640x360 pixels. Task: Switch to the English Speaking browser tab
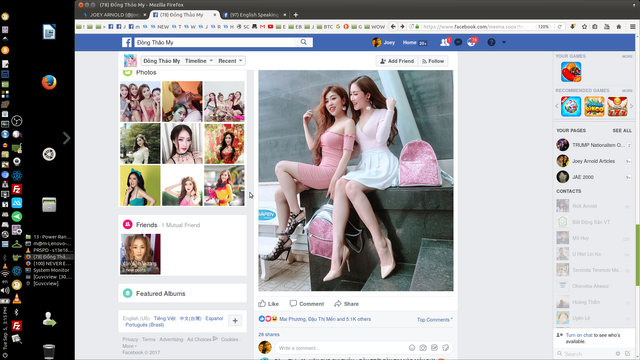(254, 15)
